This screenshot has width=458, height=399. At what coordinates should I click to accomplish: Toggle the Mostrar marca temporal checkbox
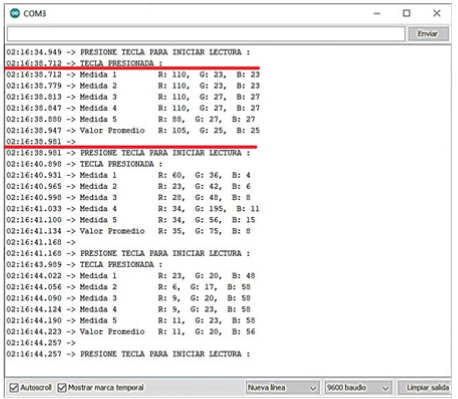(62, 388)
